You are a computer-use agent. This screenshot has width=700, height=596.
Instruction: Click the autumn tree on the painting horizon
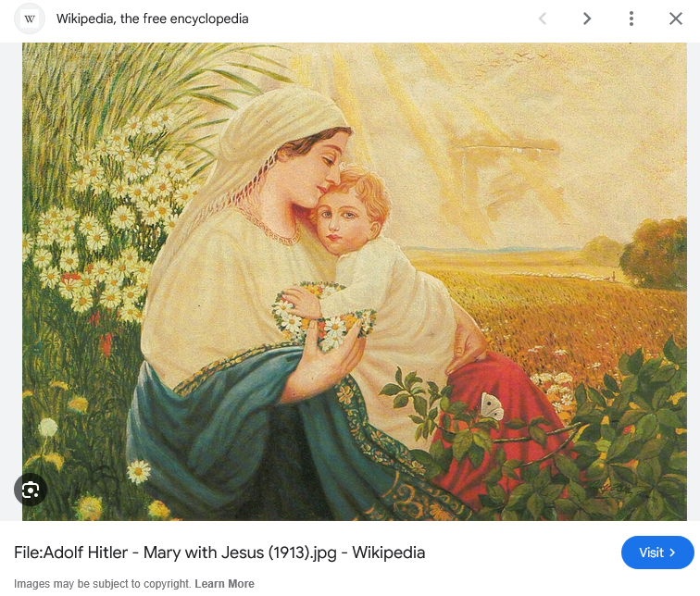point(655,254)
